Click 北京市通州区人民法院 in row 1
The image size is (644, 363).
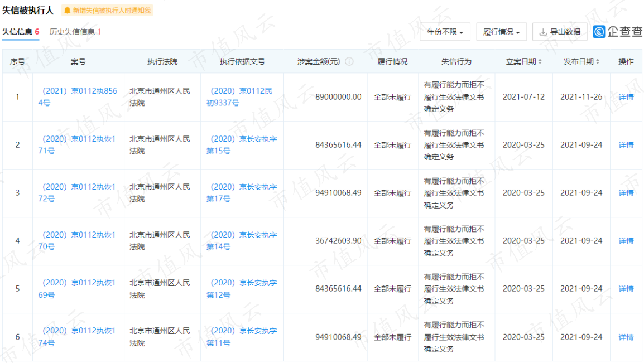(x=160, y=97)
